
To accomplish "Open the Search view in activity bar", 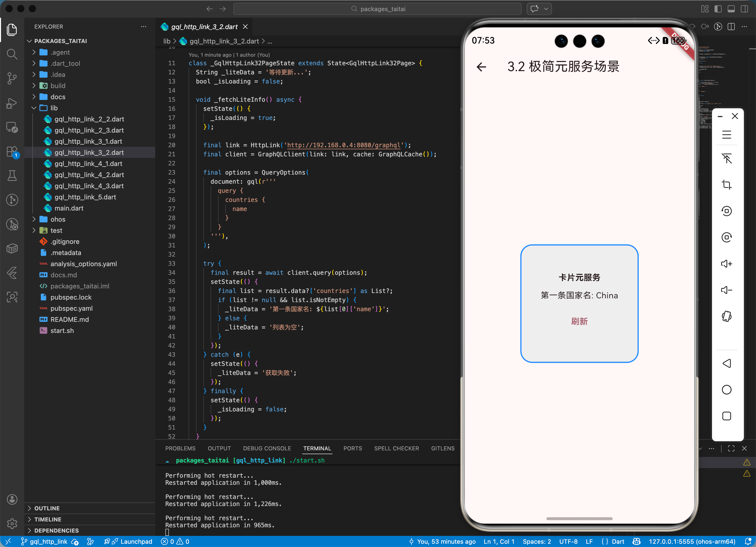I will (x=12, y=54).
